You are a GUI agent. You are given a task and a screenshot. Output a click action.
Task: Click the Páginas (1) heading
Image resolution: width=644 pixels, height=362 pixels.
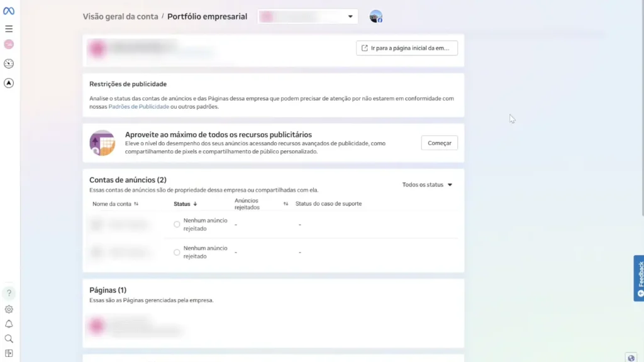pyautogui.click(x=108, y=290)
